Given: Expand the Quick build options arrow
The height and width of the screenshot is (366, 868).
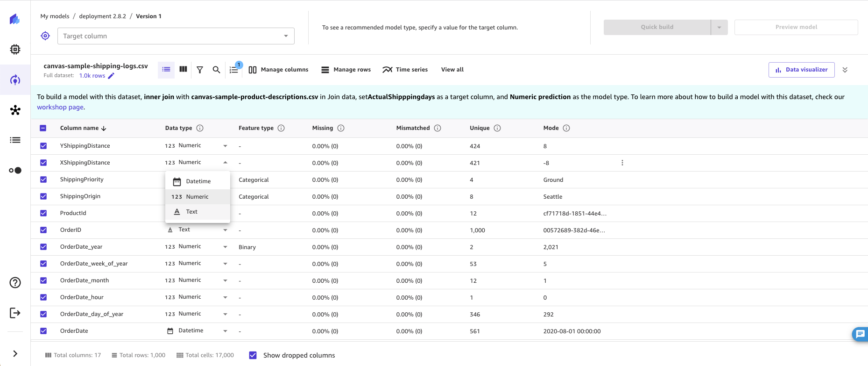Looking at the screenshot, I should (x=719, y=27).
